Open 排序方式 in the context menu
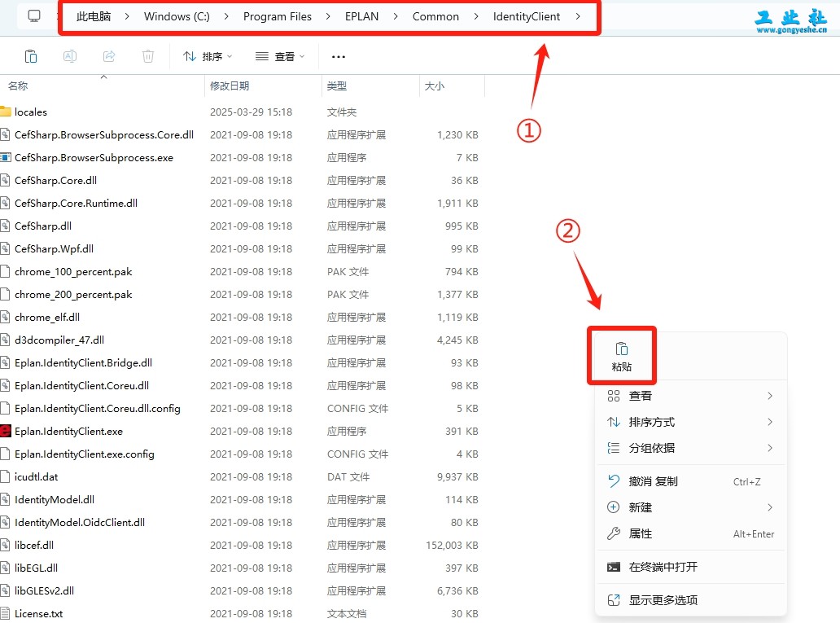 (x=690, y=422)
